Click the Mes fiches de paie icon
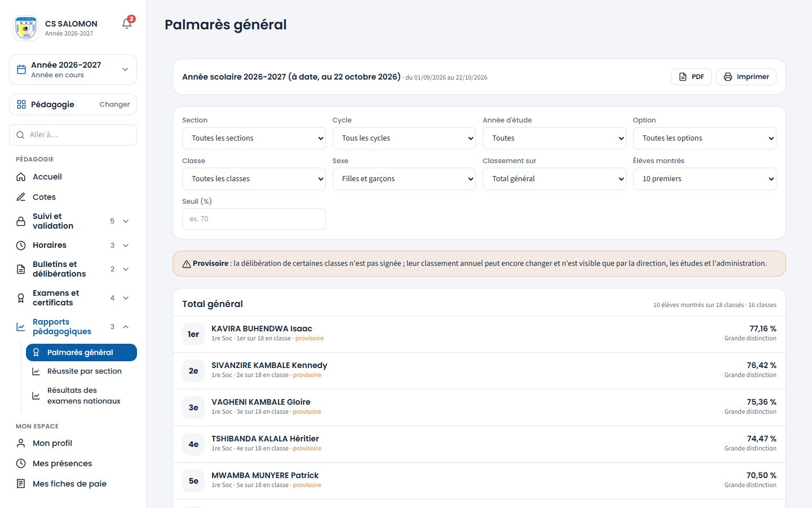The height and width of the screenshot is (508, 812). 21,484
